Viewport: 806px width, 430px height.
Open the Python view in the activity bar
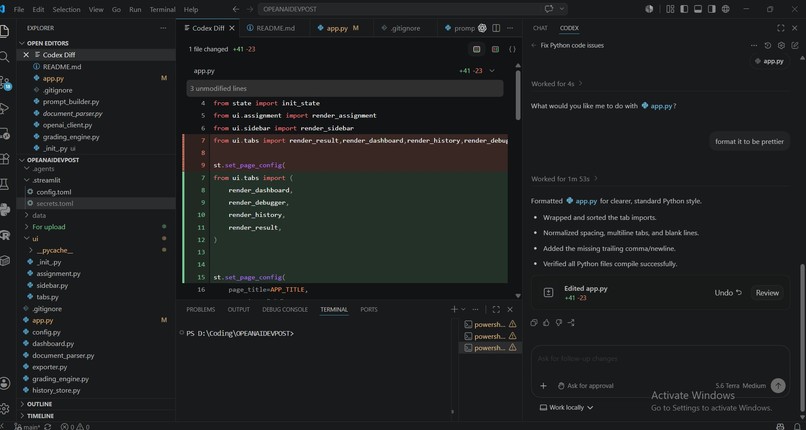point(5,209)
